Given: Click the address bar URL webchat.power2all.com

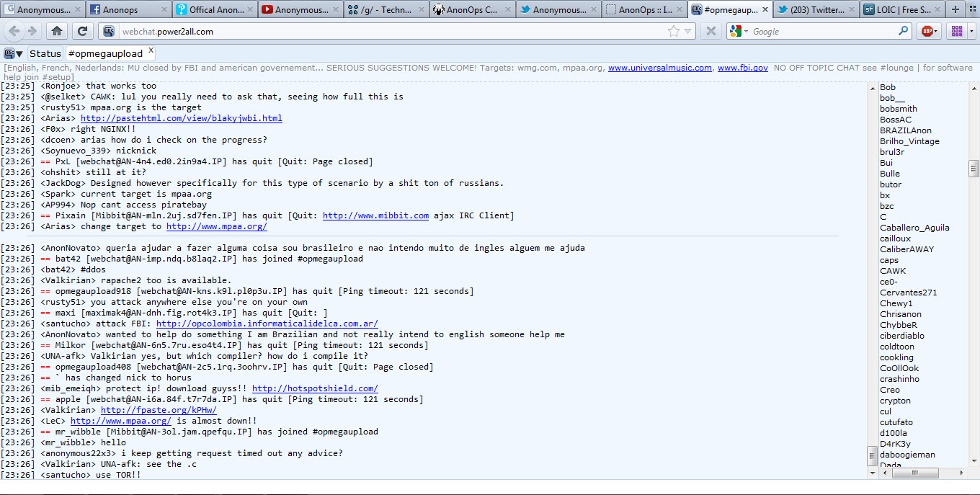Looking at the screenshot, I should coord(167,32).
